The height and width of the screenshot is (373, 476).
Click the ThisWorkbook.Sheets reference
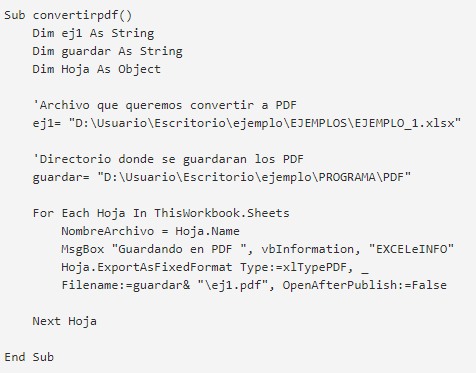point(222,213)
